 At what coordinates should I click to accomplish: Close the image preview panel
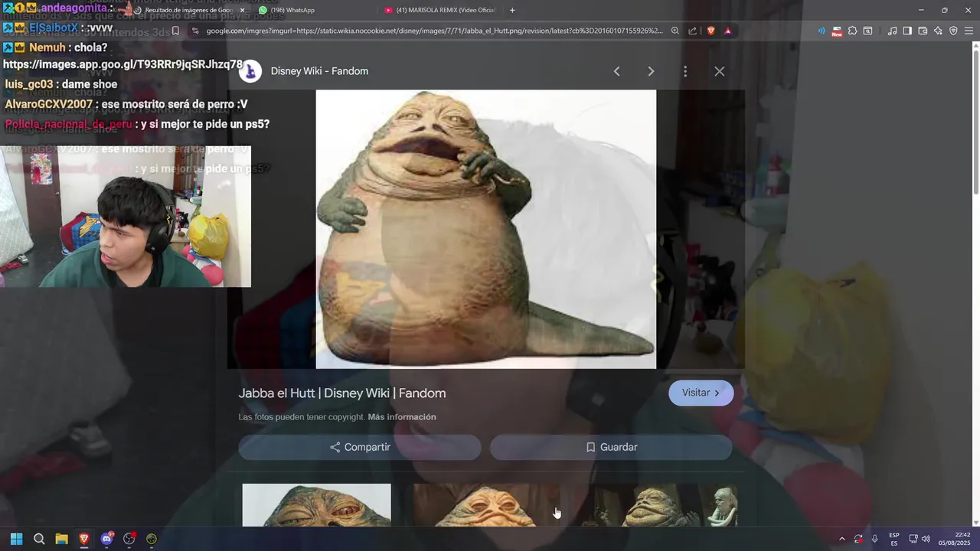[x=719, y=71]
